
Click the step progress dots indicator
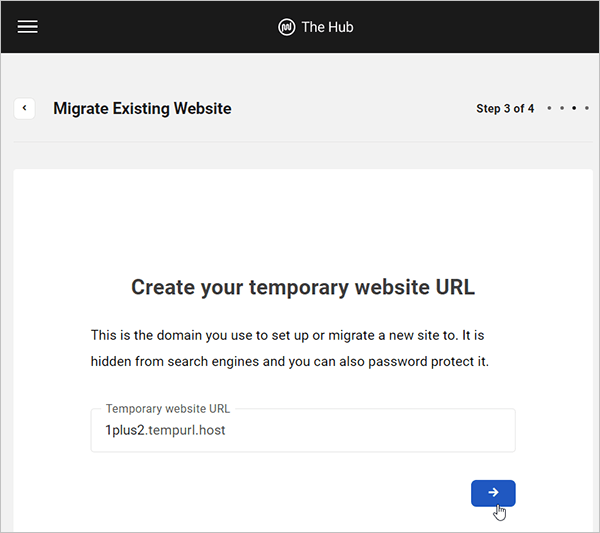568,108
